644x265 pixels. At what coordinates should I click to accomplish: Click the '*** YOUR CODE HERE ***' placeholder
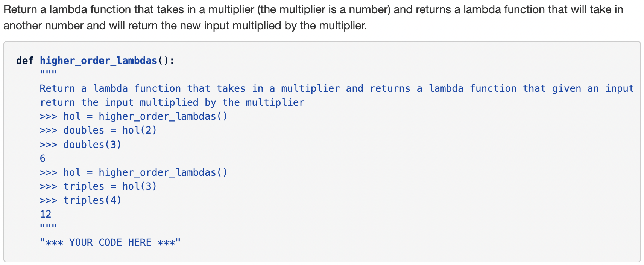pyautogui.click(x=110, y=242)
